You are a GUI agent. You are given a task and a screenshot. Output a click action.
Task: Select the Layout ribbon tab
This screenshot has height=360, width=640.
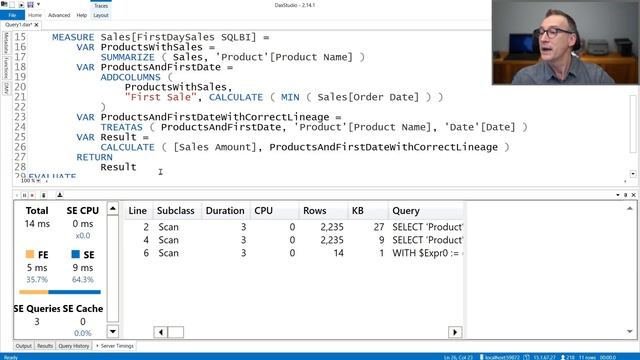click(101, 15)
